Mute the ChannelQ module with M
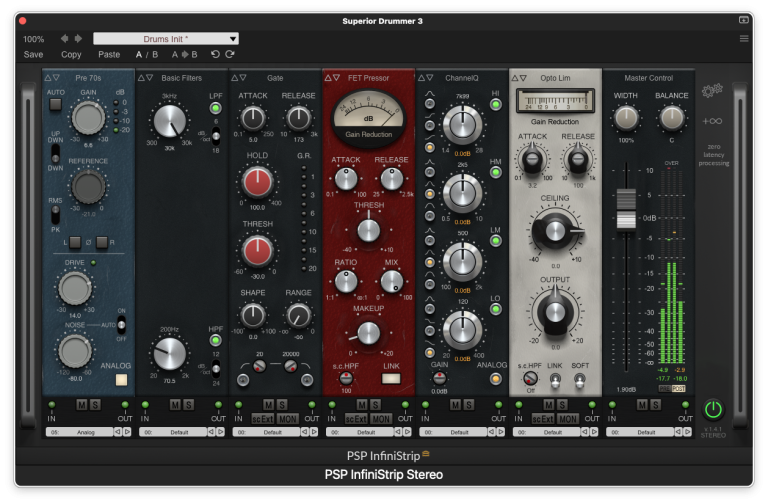Viewport: 768px width, 504px height. [456, 405]
